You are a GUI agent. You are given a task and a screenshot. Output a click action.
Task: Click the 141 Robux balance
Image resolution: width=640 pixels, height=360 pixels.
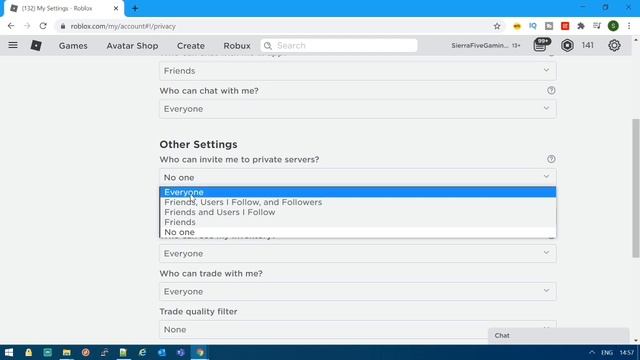pyautogui.click(x=587, y=45)
